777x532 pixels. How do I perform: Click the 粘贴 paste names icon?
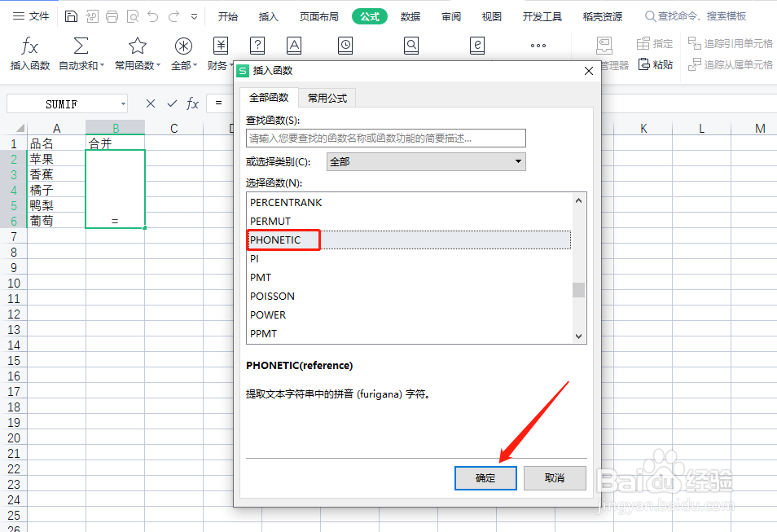point(656,64)
